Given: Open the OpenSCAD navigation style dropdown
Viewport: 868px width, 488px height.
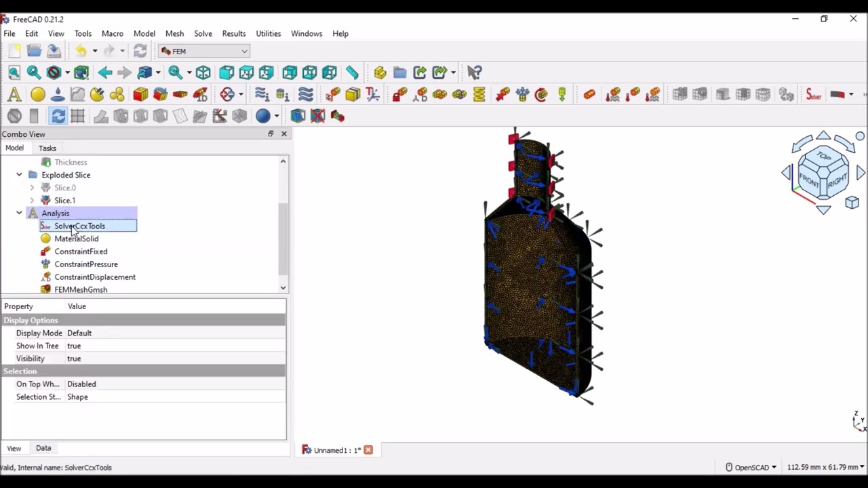Looking at the screenshot, I should click(751, 467).
